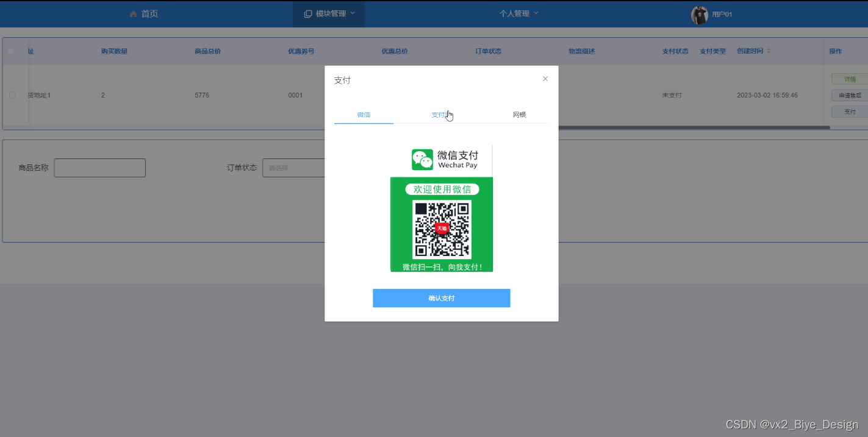Switch to the 微信 payment tab
868x437 pixels.
click(x=364, y=115)
